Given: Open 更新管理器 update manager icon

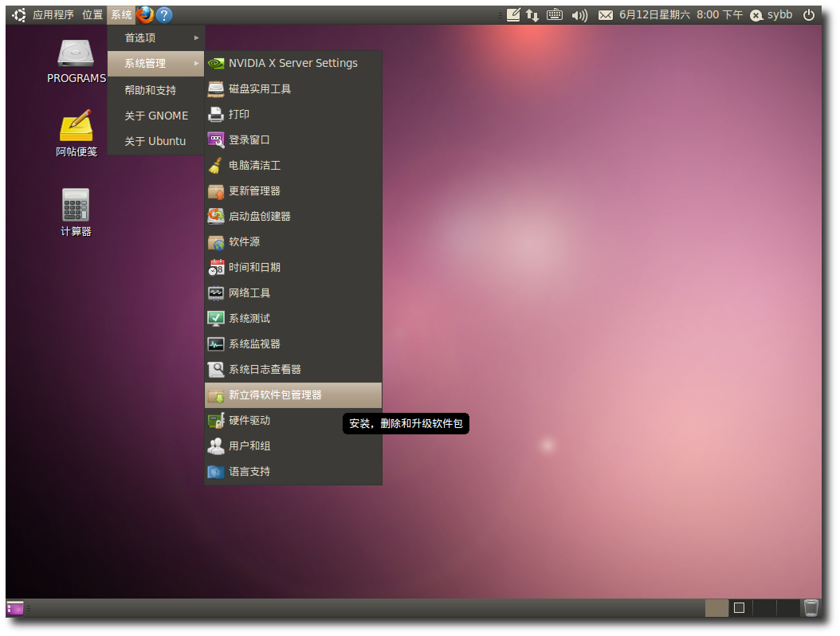Looking at the screenshot, I should 216,190.
